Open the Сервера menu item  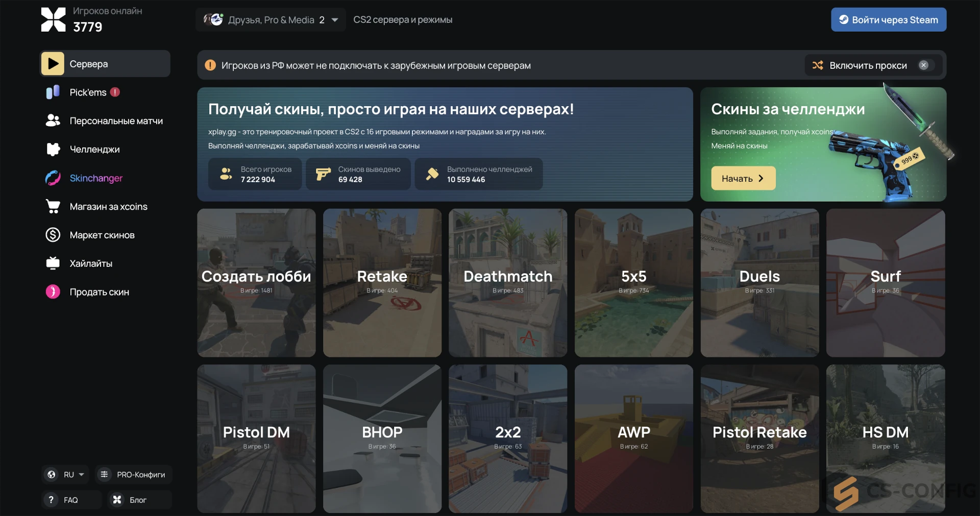coord(105,64)
